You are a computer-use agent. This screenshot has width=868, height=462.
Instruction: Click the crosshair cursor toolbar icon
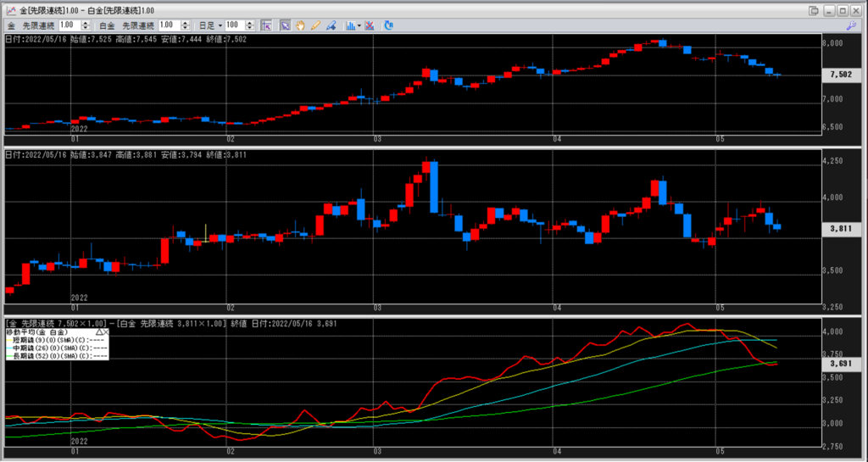(266, 25)
